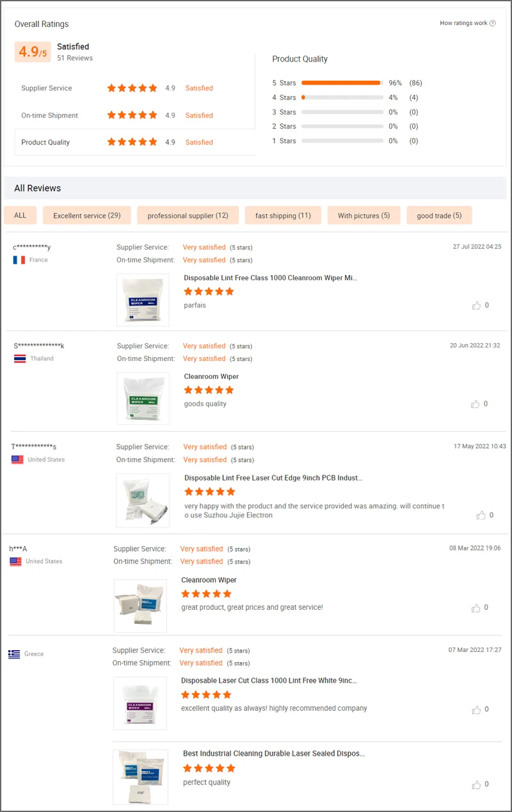Screen dimensions: 512x812
Task: Click the France flag icon
Action: pyautogui.click(x=19, y=260)
